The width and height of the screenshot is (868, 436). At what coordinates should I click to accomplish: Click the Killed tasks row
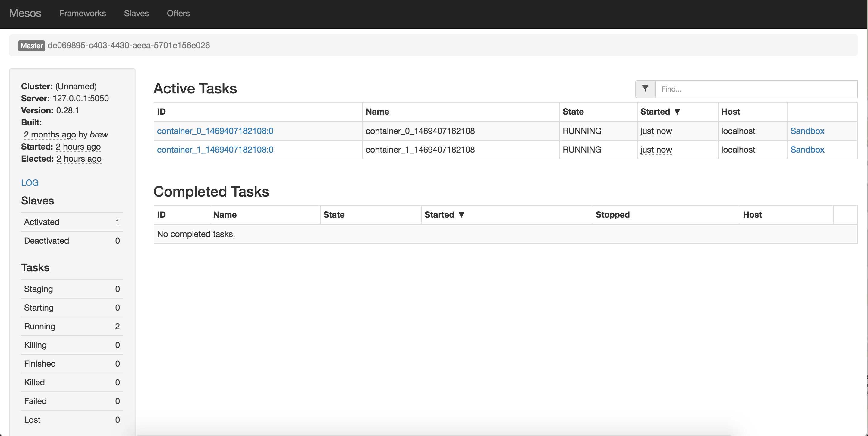tap(72, 382)
